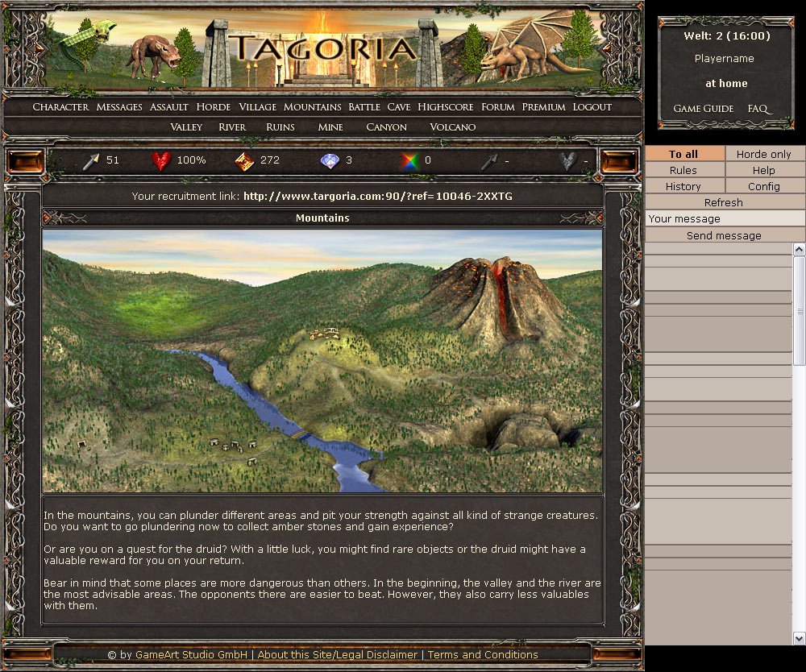Click the orange amber stone icon
The image size is (806, 672).
(244, 161)
